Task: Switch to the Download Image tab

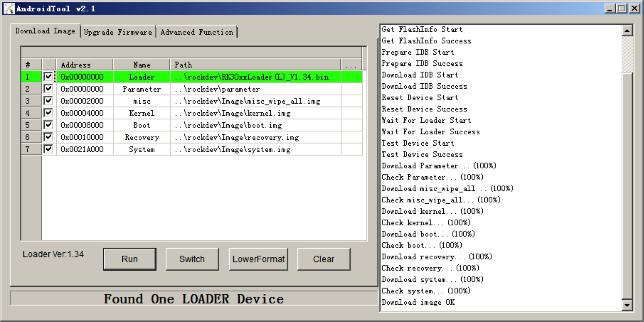Action: click(x=45, y=31)
